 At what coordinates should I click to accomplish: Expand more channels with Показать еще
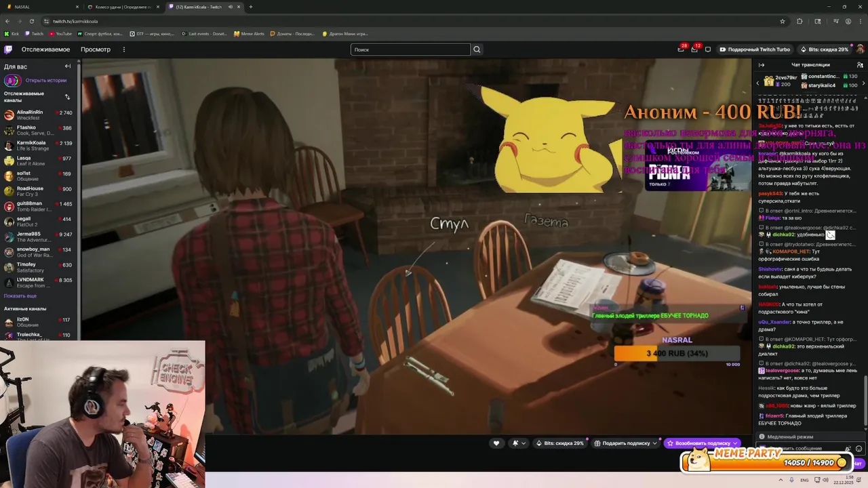pos(20,296)
